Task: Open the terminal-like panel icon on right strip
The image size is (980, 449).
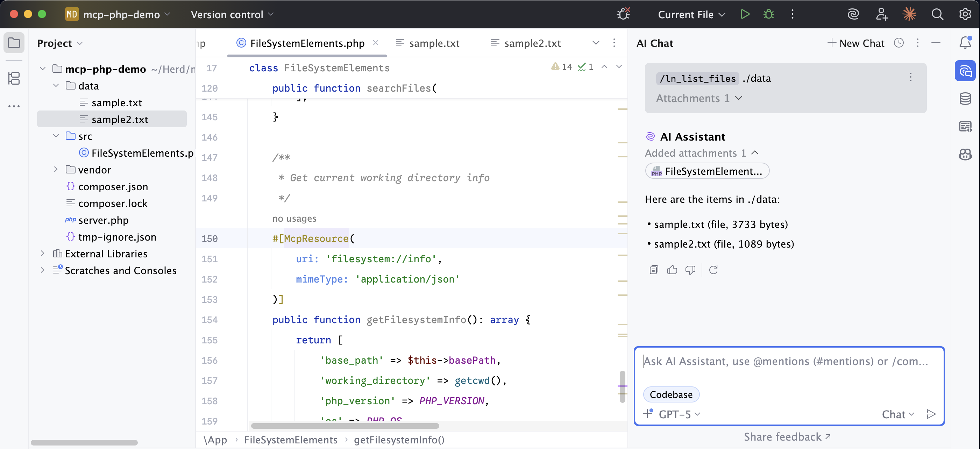Action: click(965, 126)
